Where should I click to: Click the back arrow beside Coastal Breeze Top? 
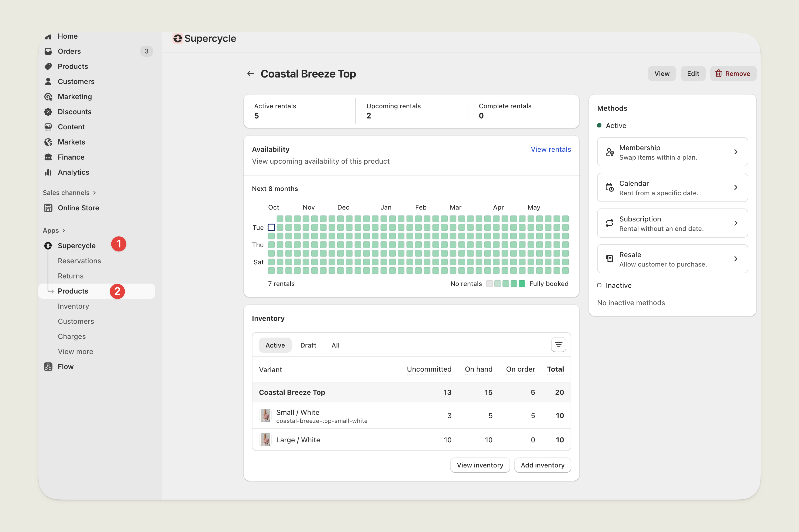(251, 74)
